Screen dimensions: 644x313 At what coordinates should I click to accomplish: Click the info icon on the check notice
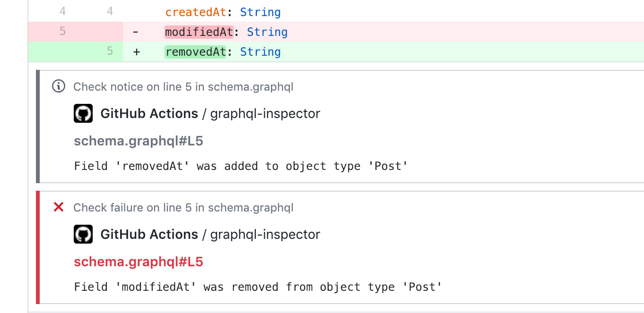tap(58, 86)
